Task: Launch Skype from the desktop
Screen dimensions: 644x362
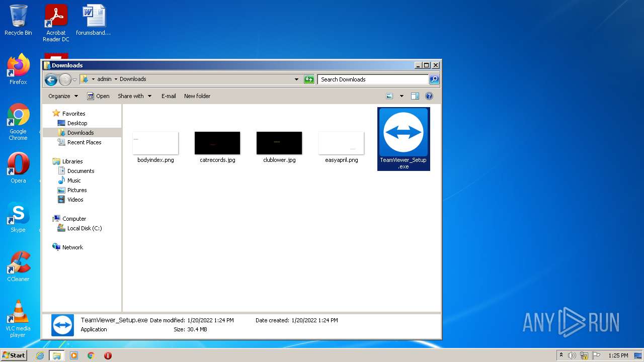Action: pyautogui.click(x=18, y=217)
